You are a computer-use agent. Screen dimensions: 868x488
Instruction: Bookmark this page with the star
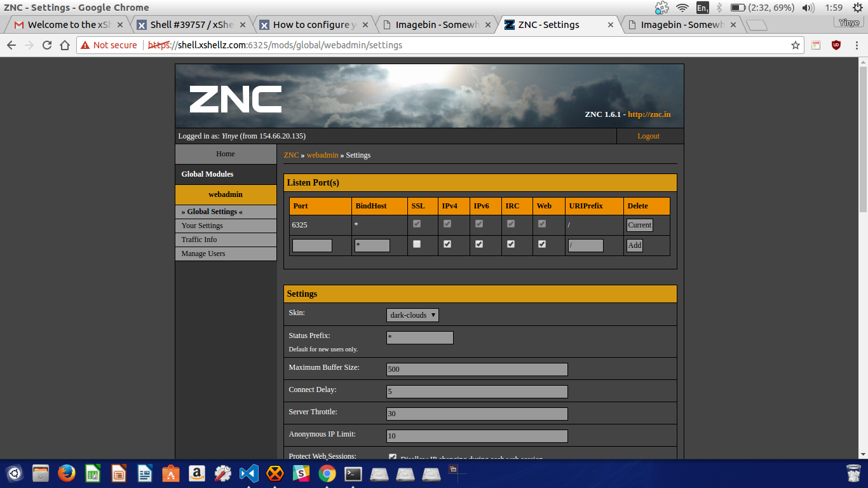795,45
